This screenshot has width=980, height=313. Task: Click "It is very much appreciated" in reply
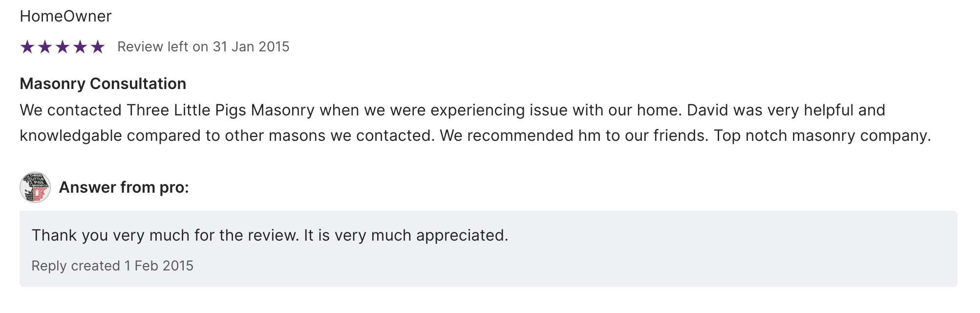pyautogui.click(x=405, y=235)
